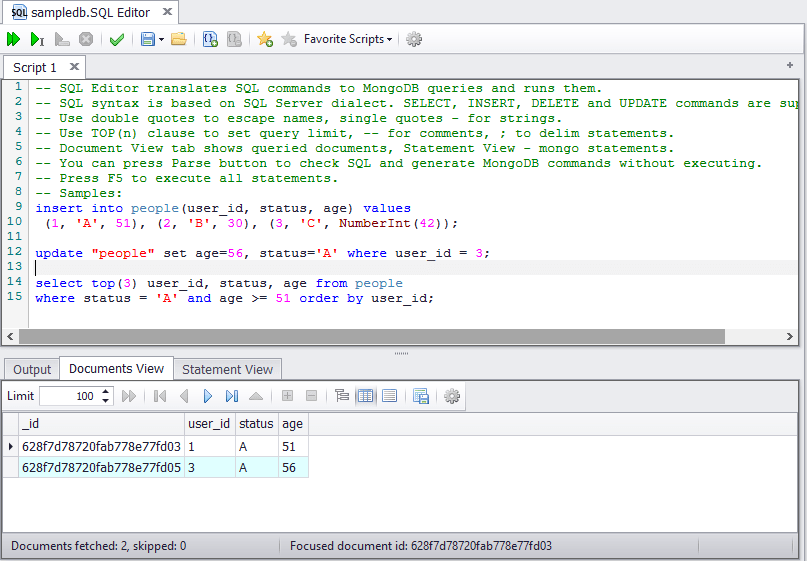Open a script file with the folder icon

[178, 39]
